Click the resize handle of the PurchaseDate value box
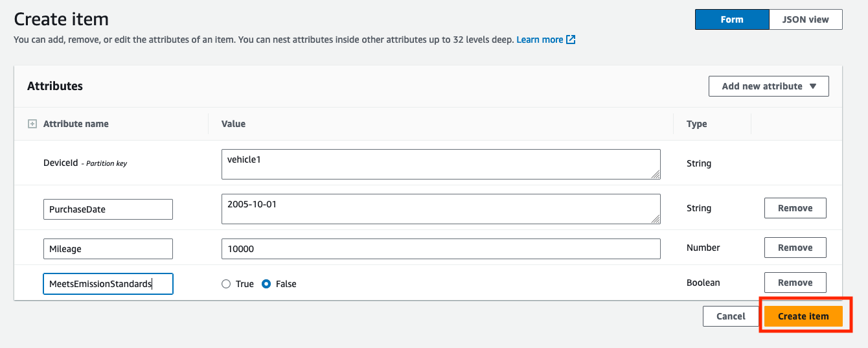The image size is (868, 348). pyautogui.click(x=656, y=219)
